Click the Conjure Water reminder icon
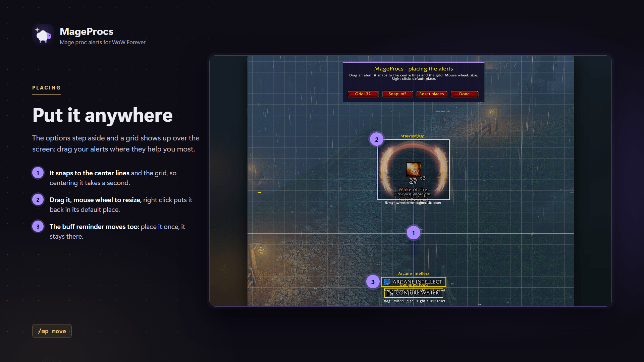 pos(390,293)
